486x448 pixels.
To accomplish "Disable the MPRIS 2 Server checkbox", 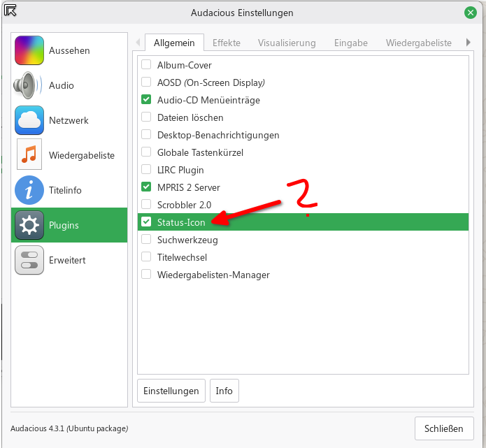I will tap(147, 187).
